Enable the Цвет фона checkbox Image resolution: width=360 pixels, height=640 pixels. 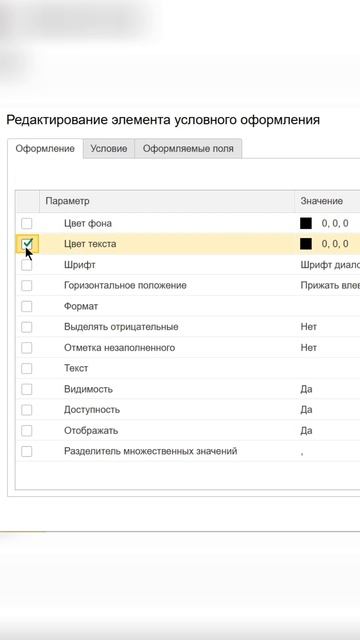[27, 223]
